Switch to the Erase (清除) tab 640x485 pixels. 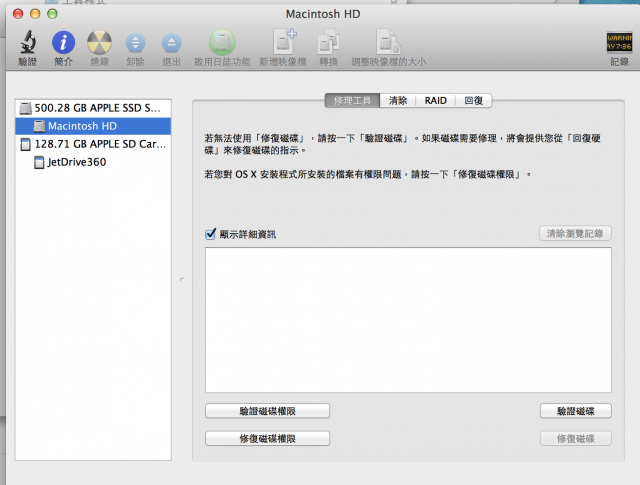click(398, 100)
